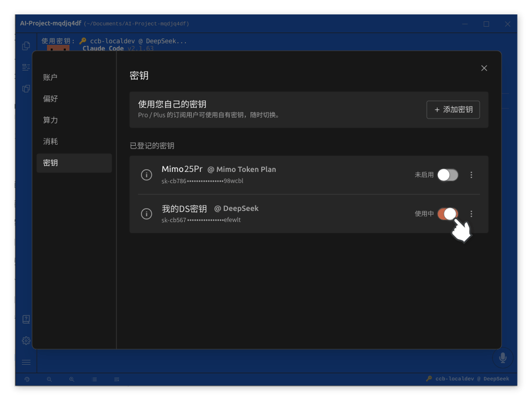
Task: Click the @ Mimo Token Plan label
Action: point(241,169)
